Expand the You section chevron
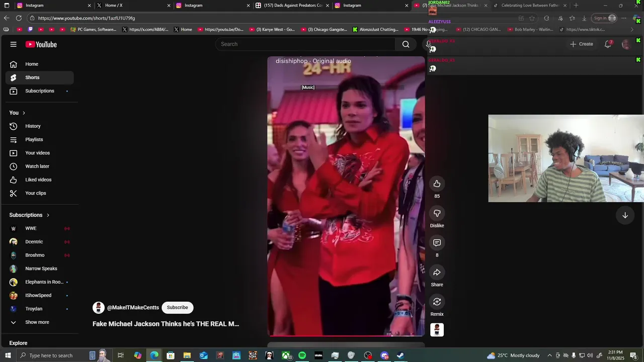The height and width of the screenshot is (362, 644). pos(24,113)
